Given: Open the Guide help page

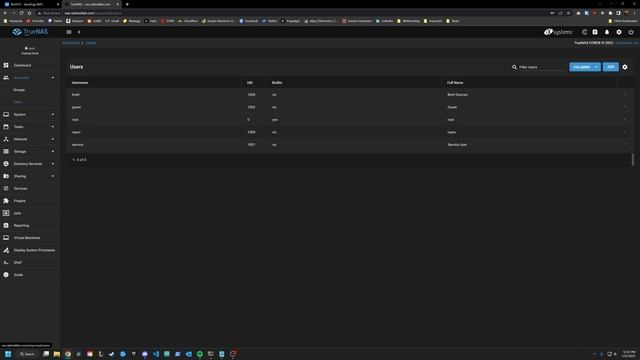Looking at the screenshot, I should click(x=18, y=275).
